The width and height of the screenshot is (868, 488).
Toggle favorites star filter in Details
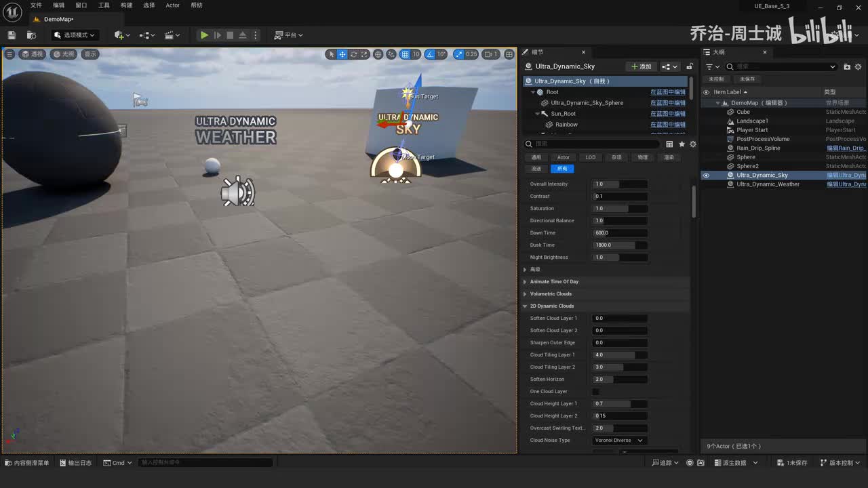[x=682, y=144]
